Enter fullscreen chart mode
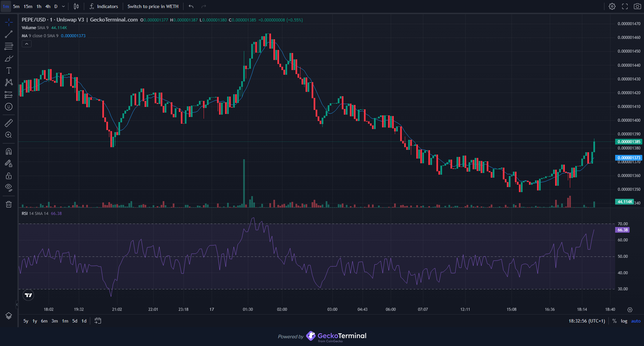The width and height of the screenshot is (644, 346). (625, 6)
